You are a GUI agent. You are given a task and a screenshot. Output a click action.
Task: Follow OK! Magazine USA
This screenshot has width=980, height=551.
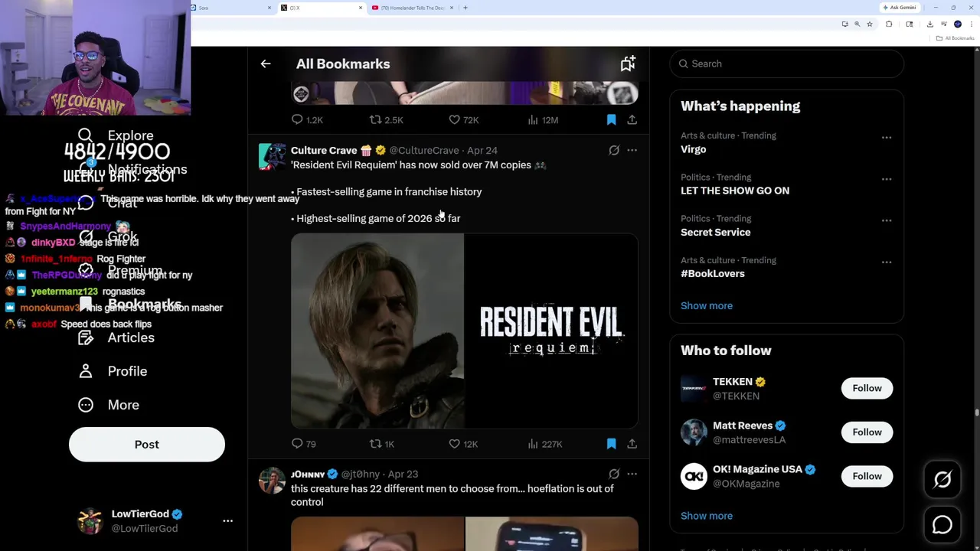pos(867,476)
